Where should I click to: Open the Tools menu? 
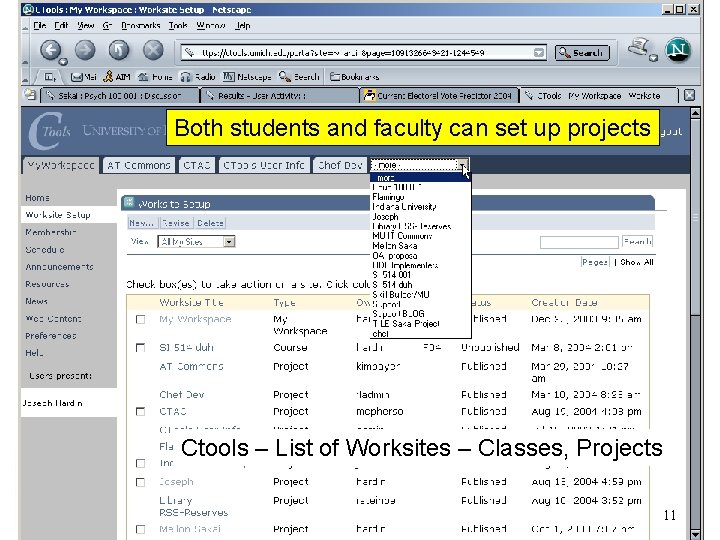click(178, 25)
